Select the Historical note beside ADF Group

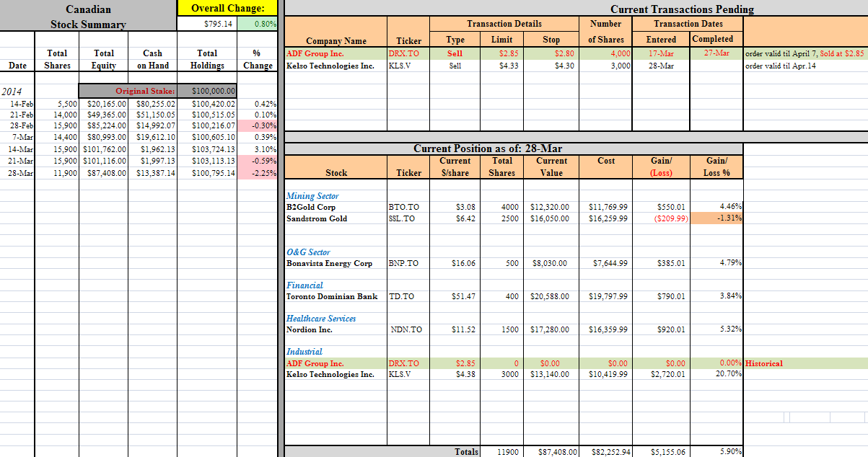(x=763, y=363)
